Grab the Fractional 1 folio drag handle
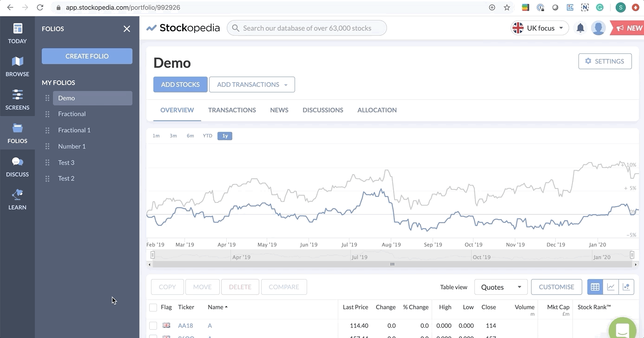Screen dimensions: 644x338 coord(47,130)
